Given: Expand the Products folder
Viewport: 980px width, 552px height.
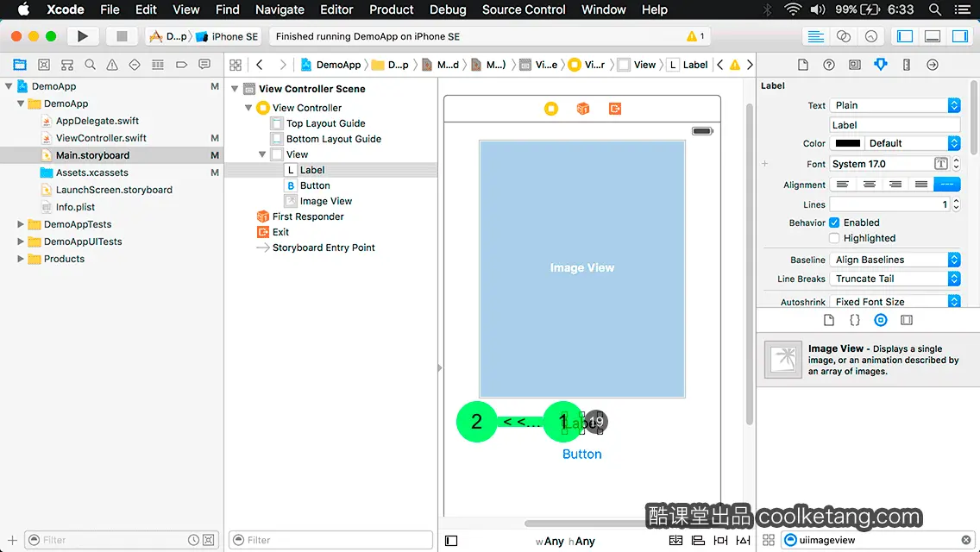Looking at the screenshot, I should click(x=21, y=259).
